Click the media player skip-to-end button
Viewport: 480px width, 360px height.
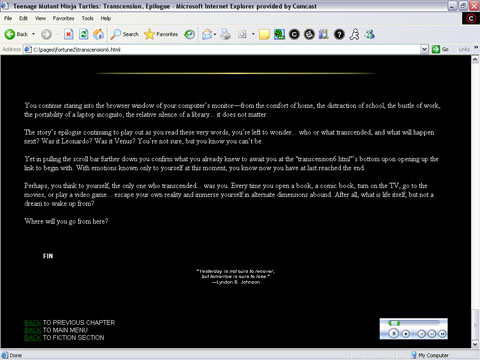[x=442, y=334]
